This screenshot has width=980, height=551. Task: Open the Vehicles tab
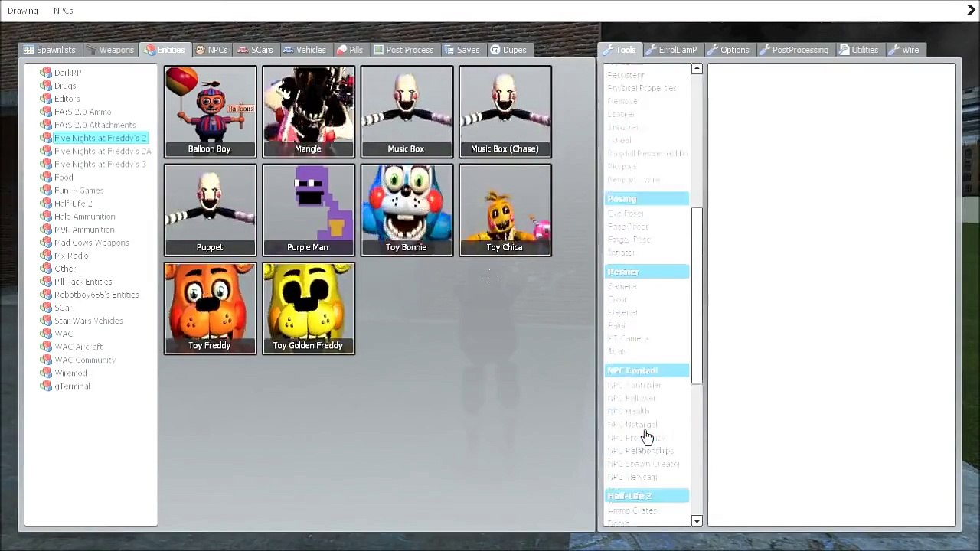(304, 50)
